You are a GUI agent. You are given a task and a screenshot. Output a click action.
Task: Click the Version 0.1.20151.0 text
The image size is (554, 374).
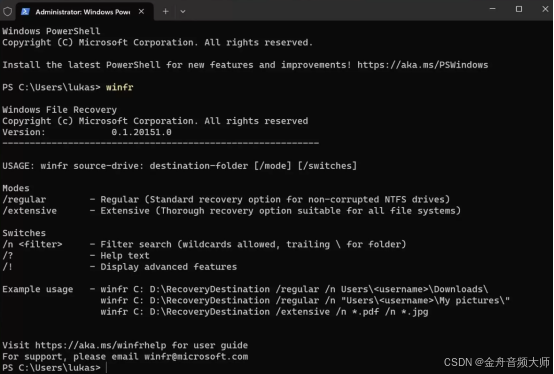[x=87, y=132]
